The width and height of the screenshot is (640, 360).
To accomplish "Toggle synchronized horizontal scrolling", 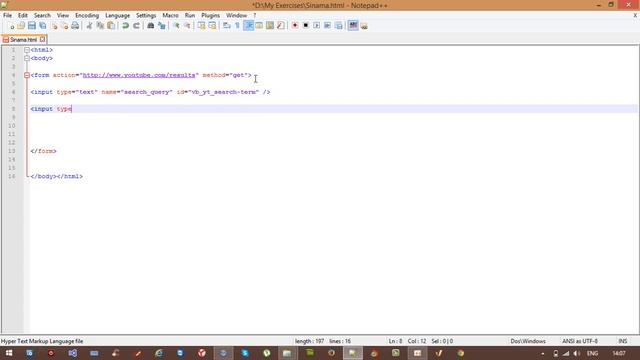I will (212, 26).
